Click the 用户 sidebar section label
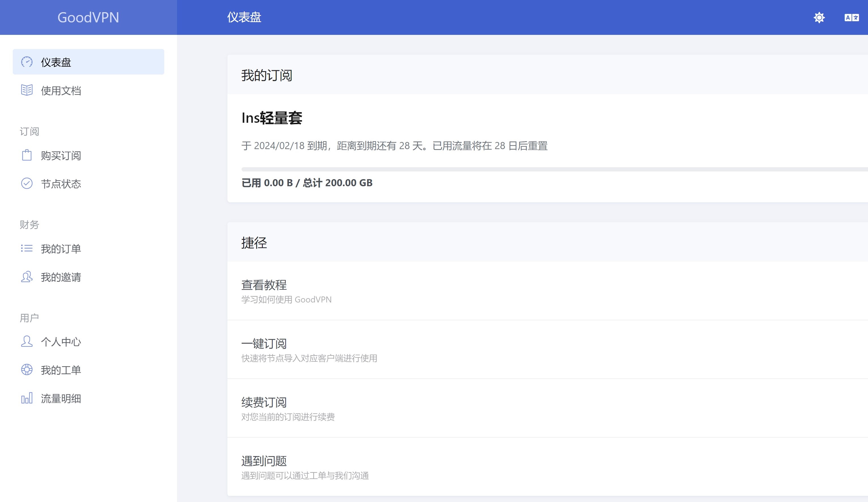868x502 pixels. coord(29,317)
